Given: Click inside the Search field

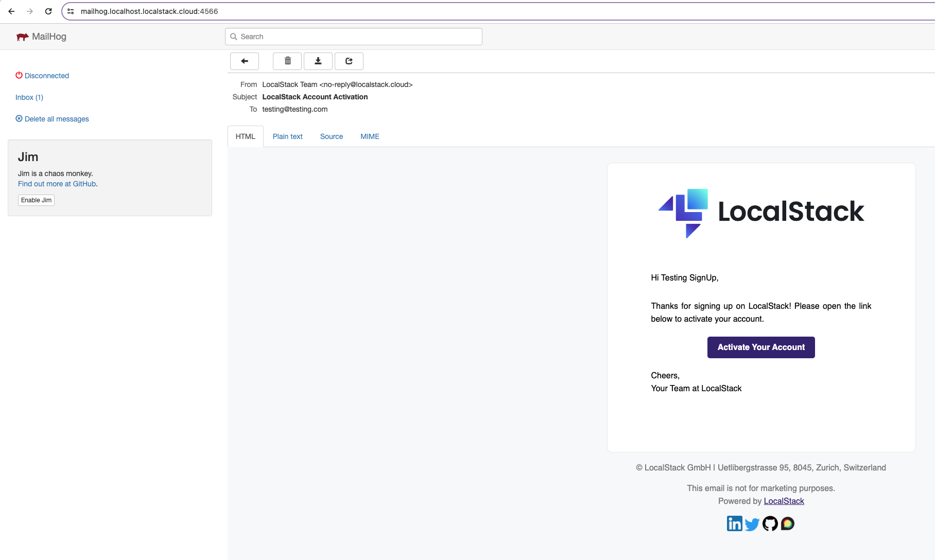Looking at the screenshot, I should [353, 37].
